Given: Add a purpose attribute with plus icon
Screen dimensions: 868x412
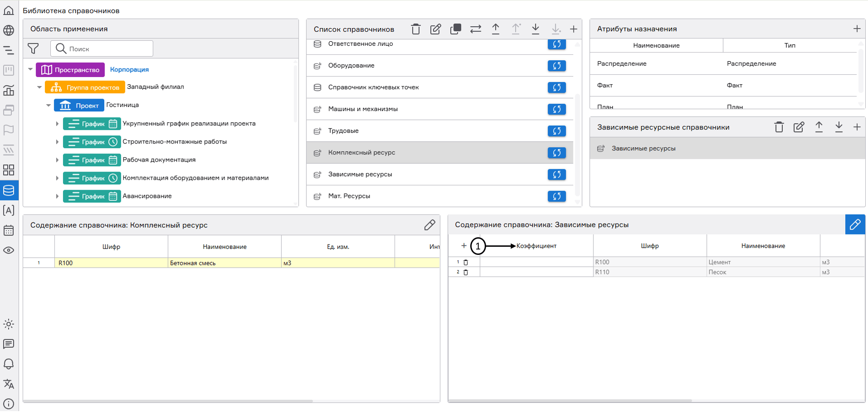Looking at the screenshot, I should 857,29.
